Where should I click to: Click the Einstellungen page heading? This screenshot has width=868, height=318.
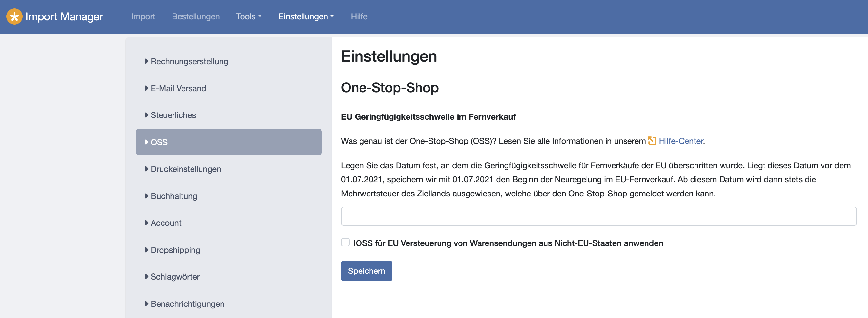[389, 56]
